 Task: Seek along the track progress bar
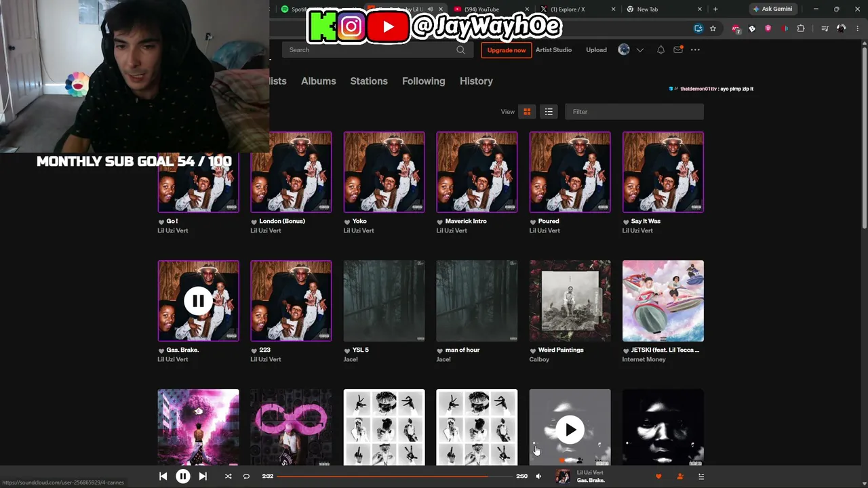[x=394, y=476]
